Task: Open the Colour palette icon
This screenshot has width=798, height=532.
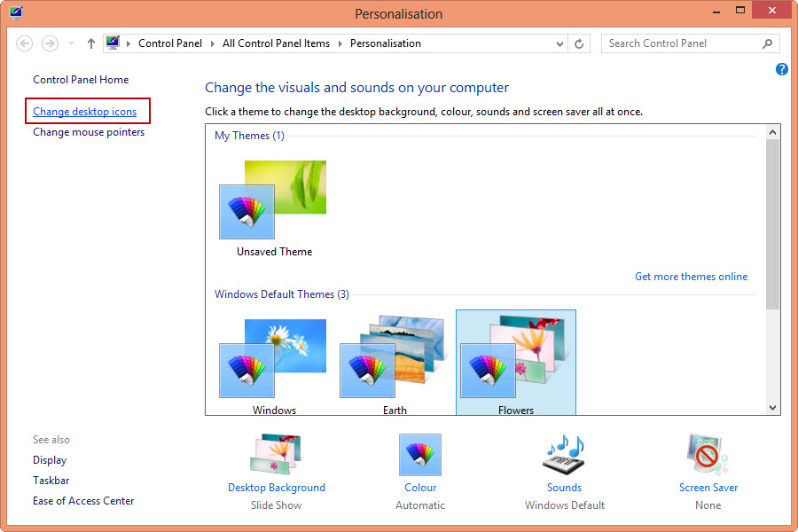Action: pos(420,455)
